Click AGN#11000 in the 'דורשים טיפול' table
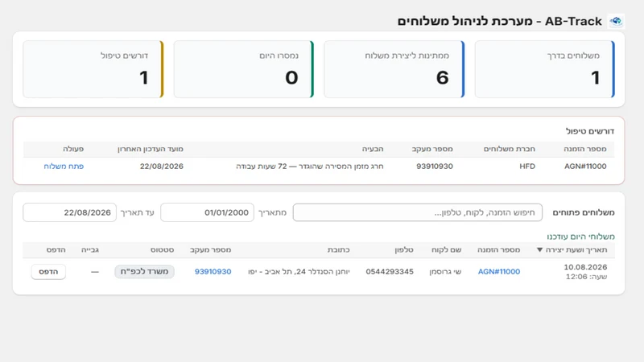This screenshot has width=644, height=362. [x=585, y=167]
